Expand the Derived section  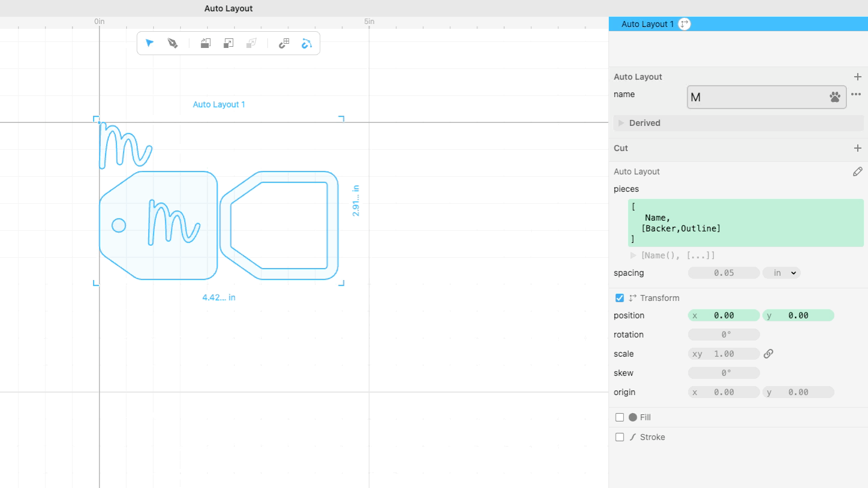pos(621,123)
